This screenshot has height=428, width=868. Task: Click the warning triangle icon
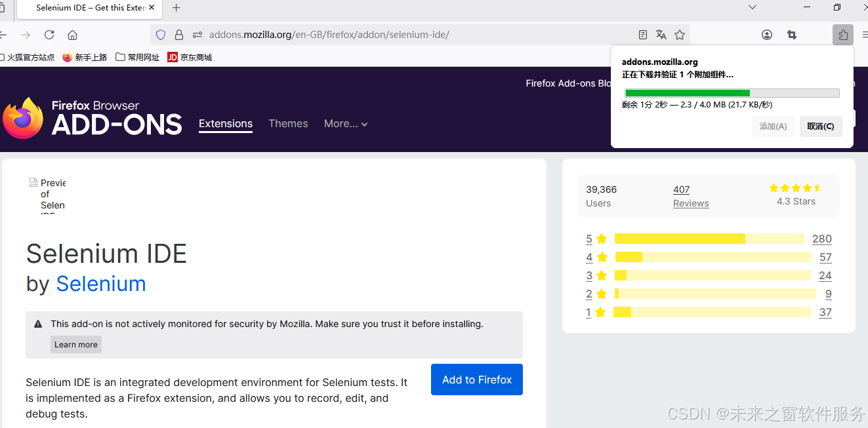[x=38, y=324]
